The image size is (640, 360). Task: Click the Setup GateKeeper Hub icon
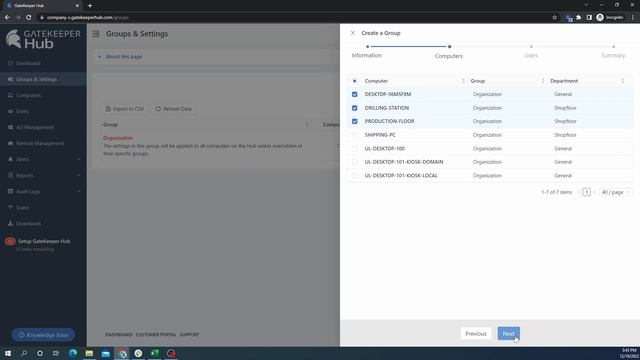[10, 241]
